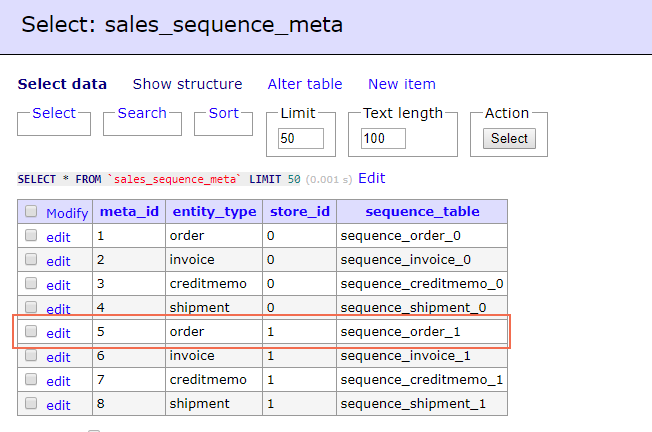Expand the Sort fieldset options
Screen dimensions: 652x432
(x=223, y=113)
